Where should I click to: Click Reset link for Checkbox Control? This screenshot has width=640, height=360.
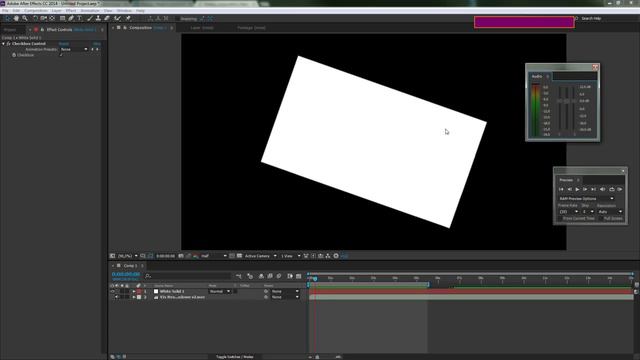point(64,44)
